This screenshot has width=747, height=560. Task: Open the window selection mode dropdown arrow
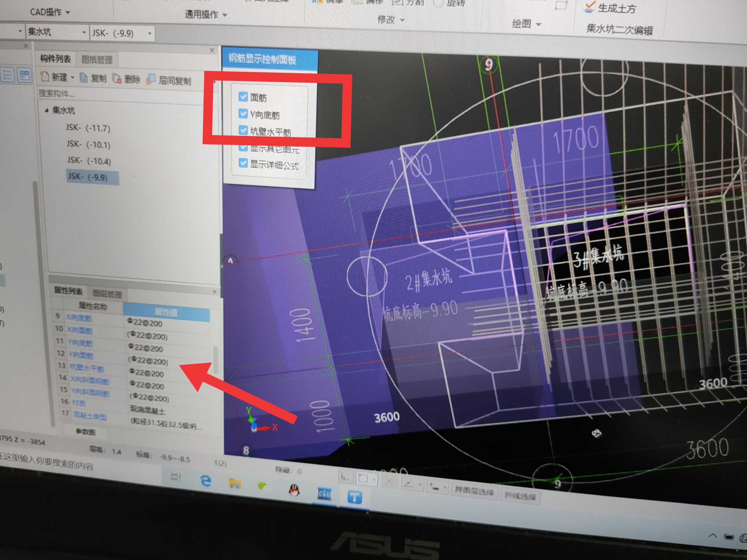374,479
